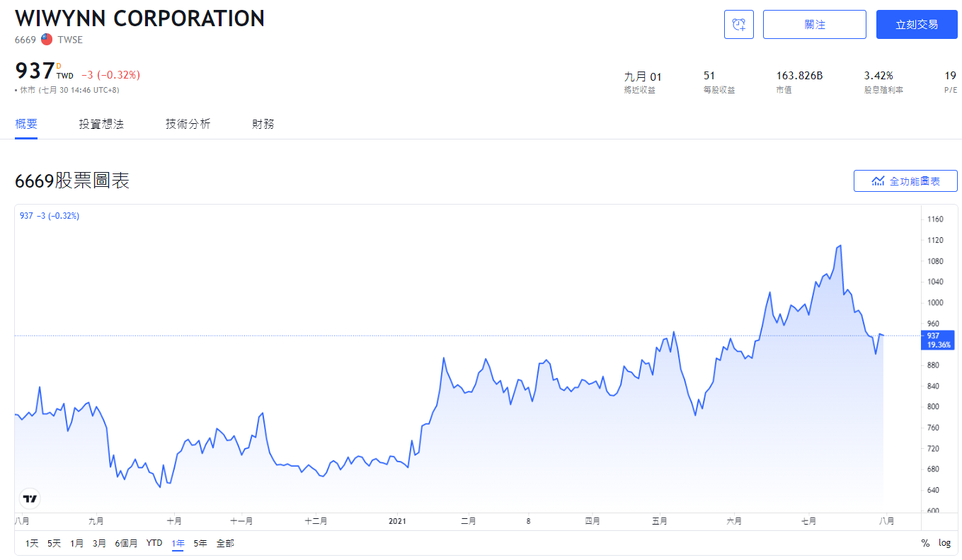Image resolution: width=962 pixels, height=560 pixels.
Task: Select the 3月 time range
Action: click(99, 544)
